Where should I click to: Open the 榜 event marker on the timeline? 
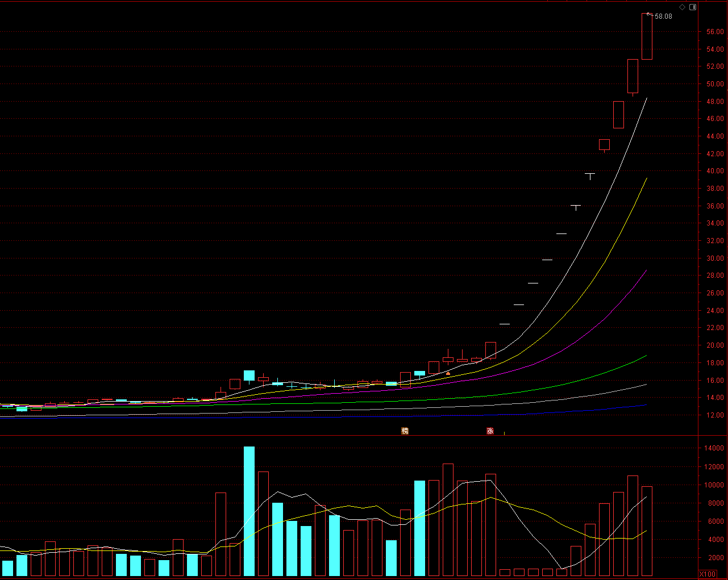tap(405, 431)
